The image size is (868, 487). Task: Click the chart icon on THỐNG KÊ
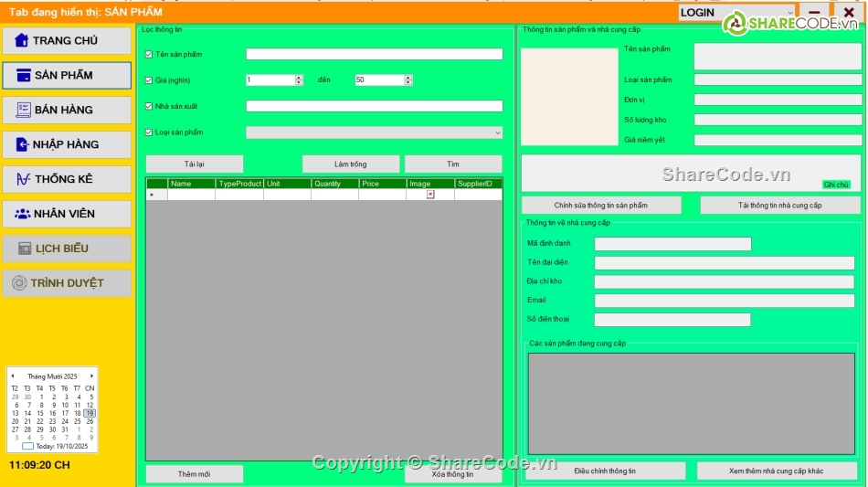pos(23,179)
